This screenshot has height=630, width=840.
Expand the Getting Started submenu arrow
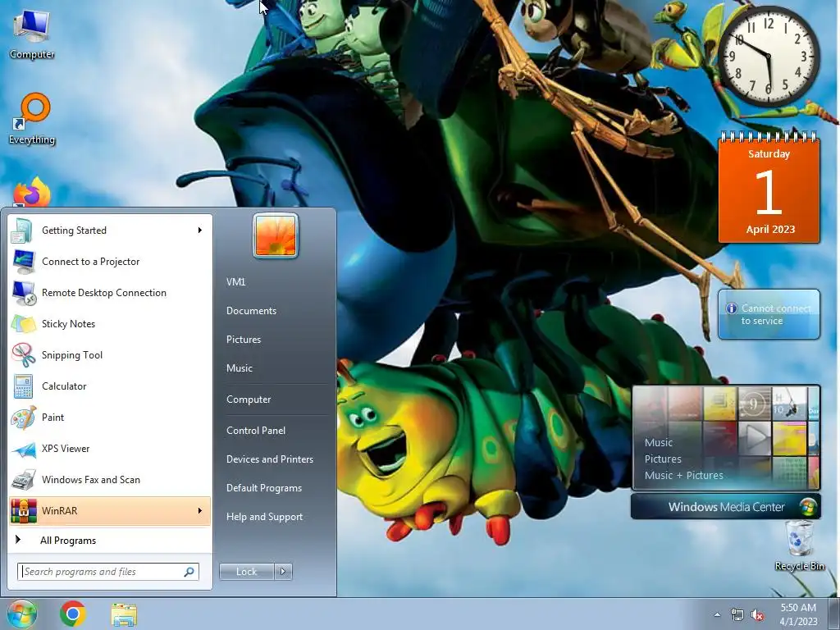pyautogui.click(x=200, y=231)
